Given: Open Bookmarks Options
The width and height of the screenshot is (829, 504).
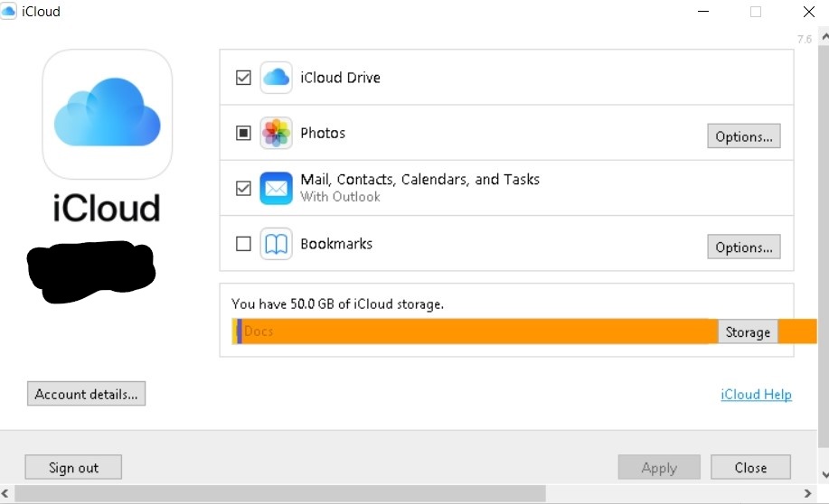Looking at the screenshot, I should (744, 247).
